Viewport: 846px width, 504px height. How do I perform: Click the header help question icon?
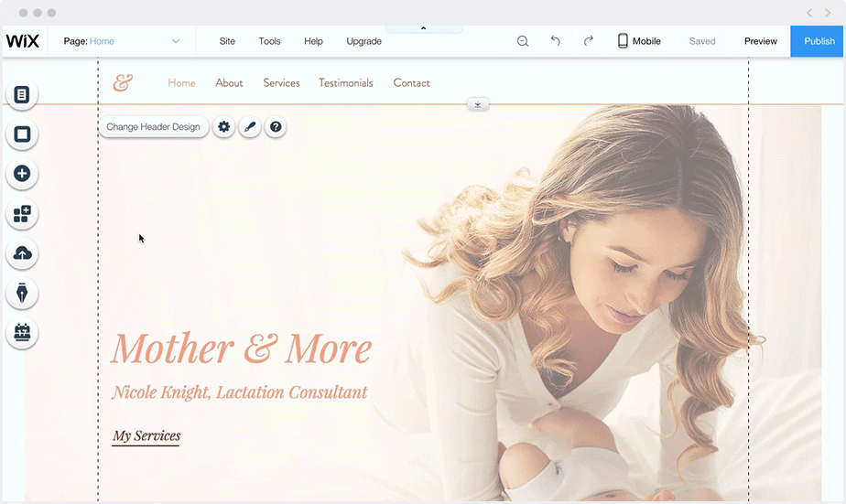[276, 126]
